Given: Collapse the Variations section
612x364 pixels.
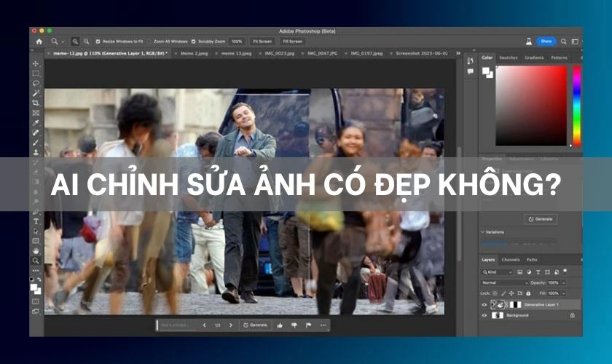Looking at the screenshot, I should 482,232.
